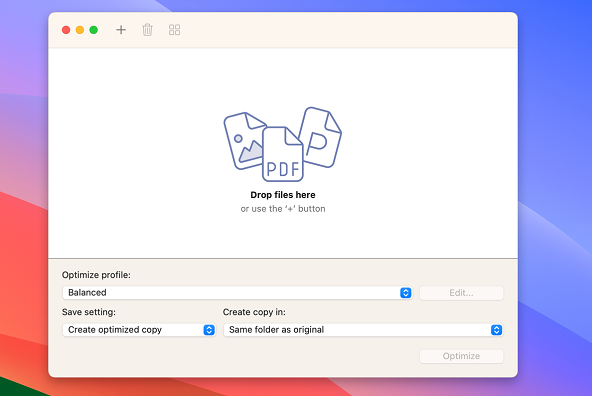Maximize the window with the green button
Screen dimensions: 592x396
(x=94, y=30)
